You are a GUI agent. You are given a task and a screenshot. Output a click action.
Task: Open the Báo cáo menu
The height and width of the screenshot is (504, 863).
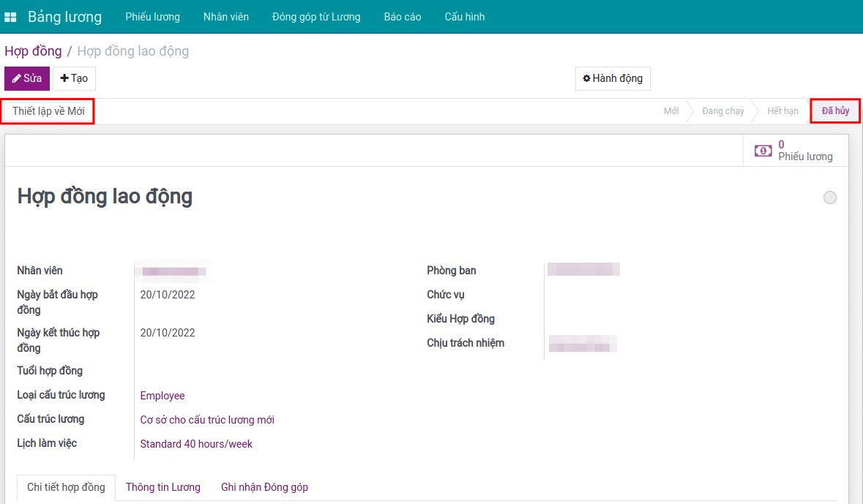pos(403,17)
